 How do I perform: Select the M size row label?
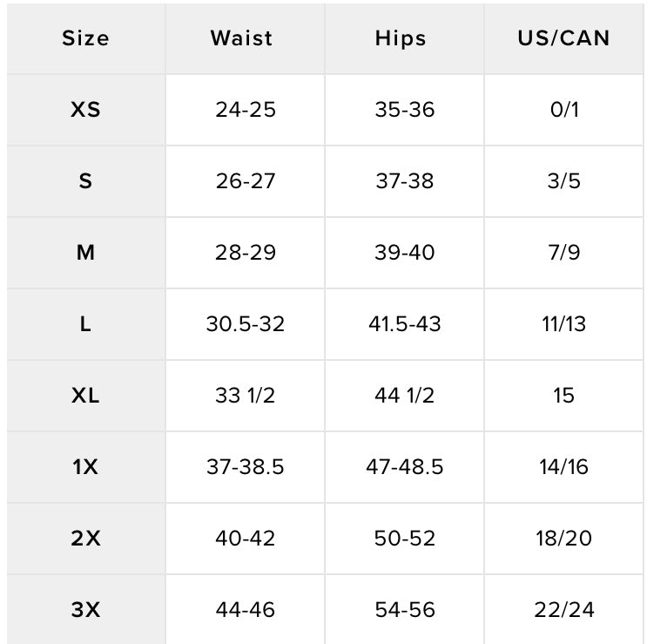point(85,253)
